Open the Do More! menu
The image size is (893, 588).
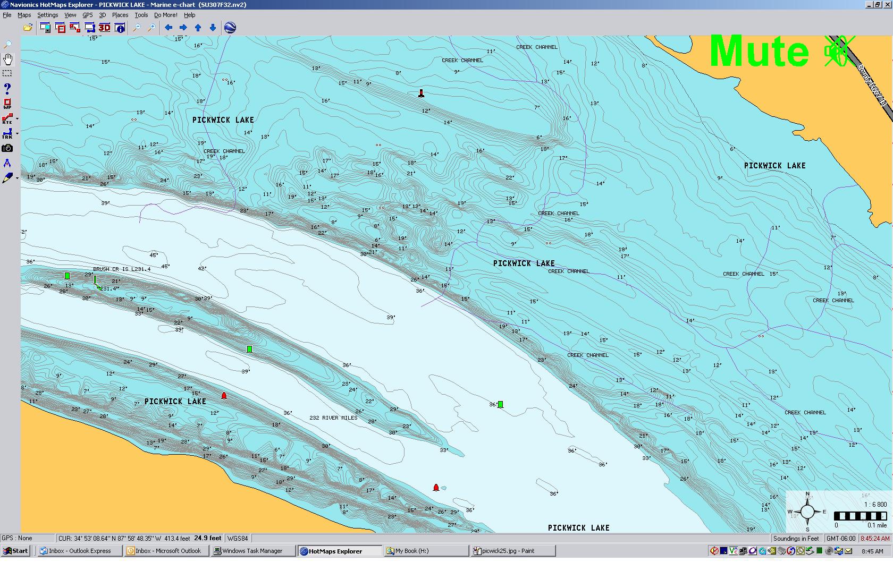(x=165, y=15)
